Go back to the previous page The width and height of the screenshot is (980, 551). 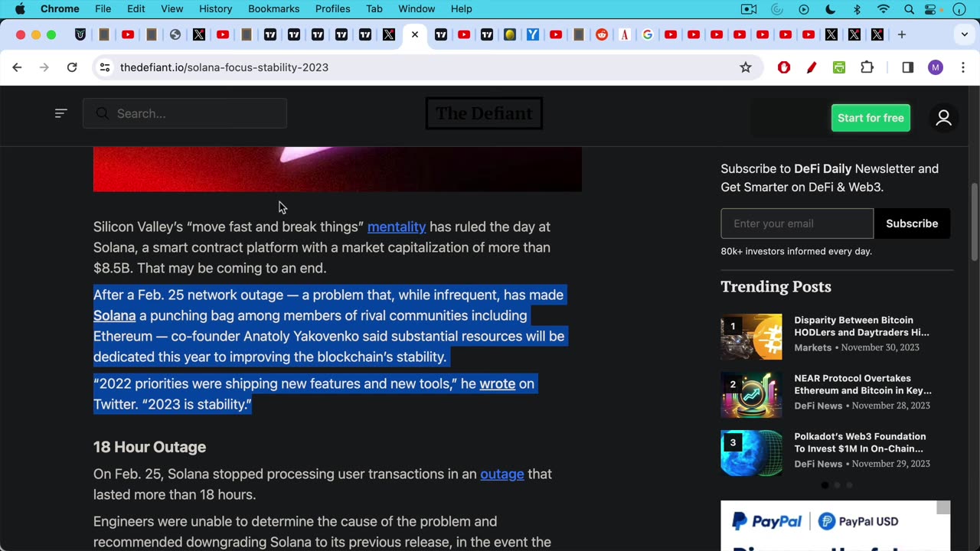[17, 67]
